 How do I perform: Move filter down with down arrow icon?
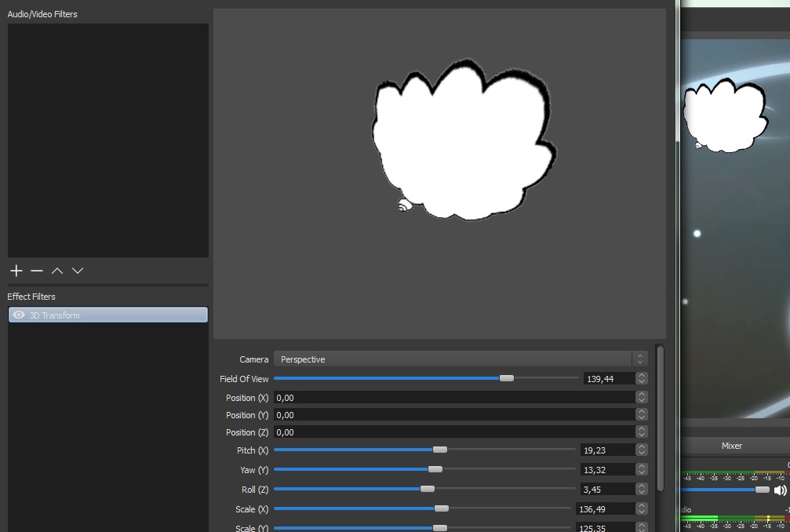tap(78, 271)
